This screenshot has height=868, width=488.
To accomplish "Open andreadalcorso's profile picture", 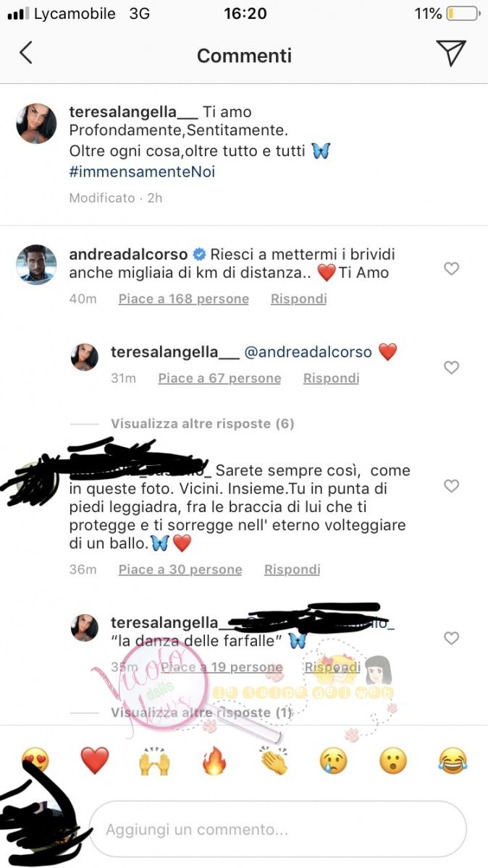I will (x=37, y=265).
